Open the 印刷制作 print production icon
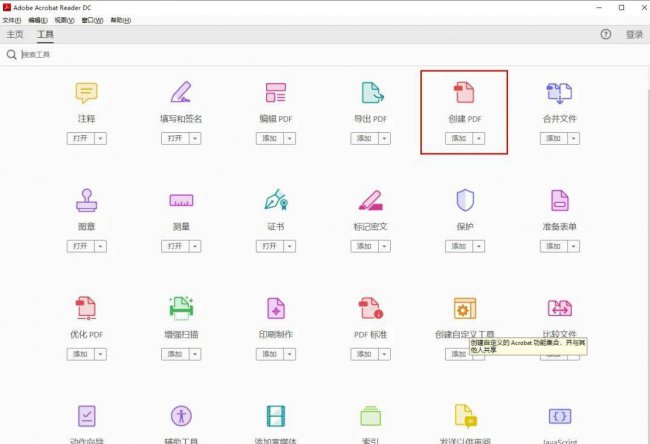This screenshot has width=650, height=444. tap(276, 308)
